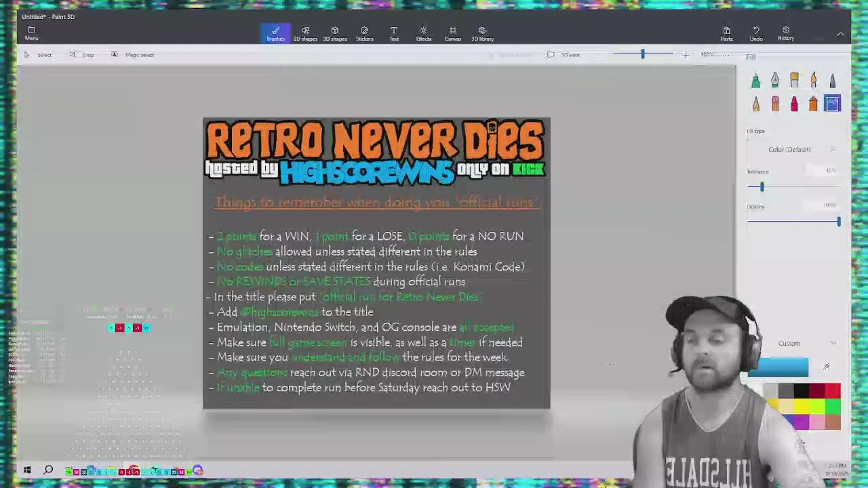The height and width of the screenshot is (488, 868).
Task: Click the Retro Never Dies title on canvas
Action: pyautogui.click(x=376, y=140)
